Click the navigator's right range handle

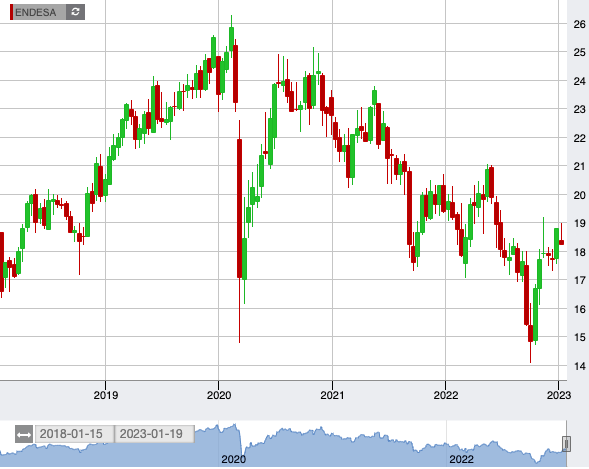coord(566,444)
